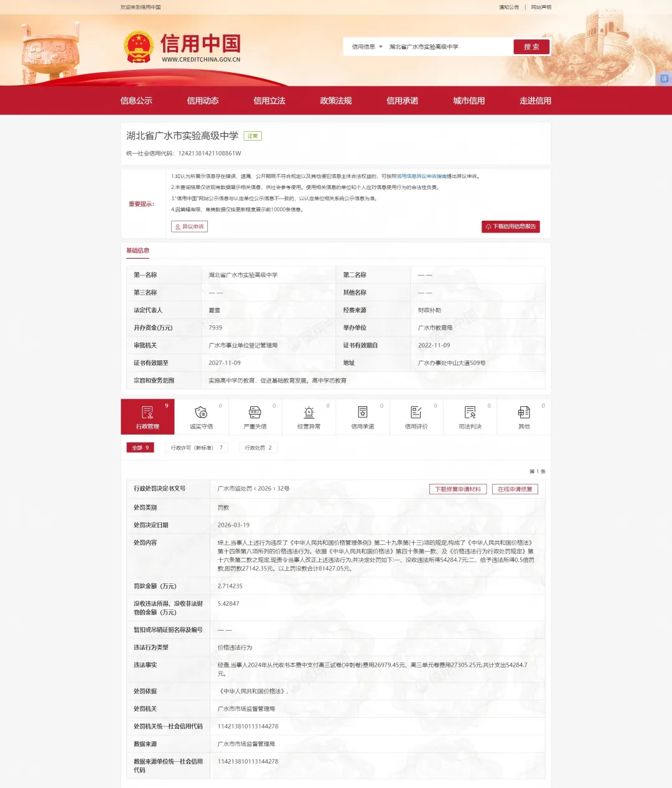Click the floating side widget icon at right edge
Viewport: 672px width, 788px height.
[x=664, y=78]
